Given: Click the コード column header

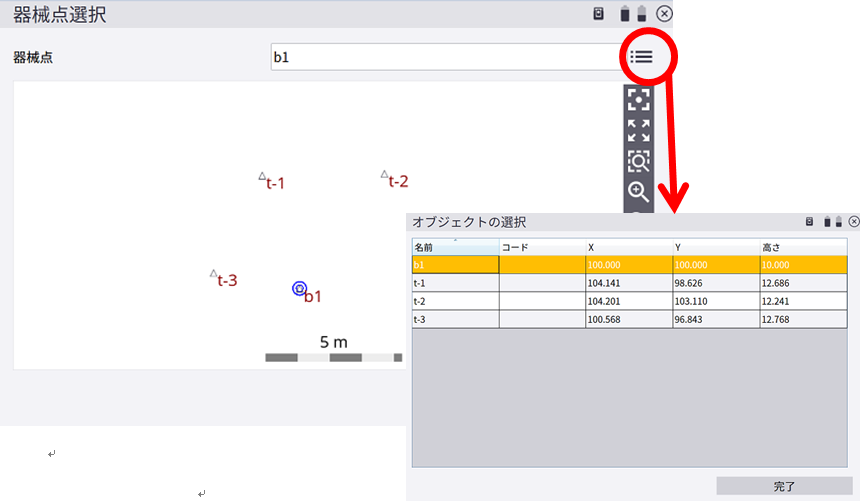Looking at the screenshot, I should 541,247.
